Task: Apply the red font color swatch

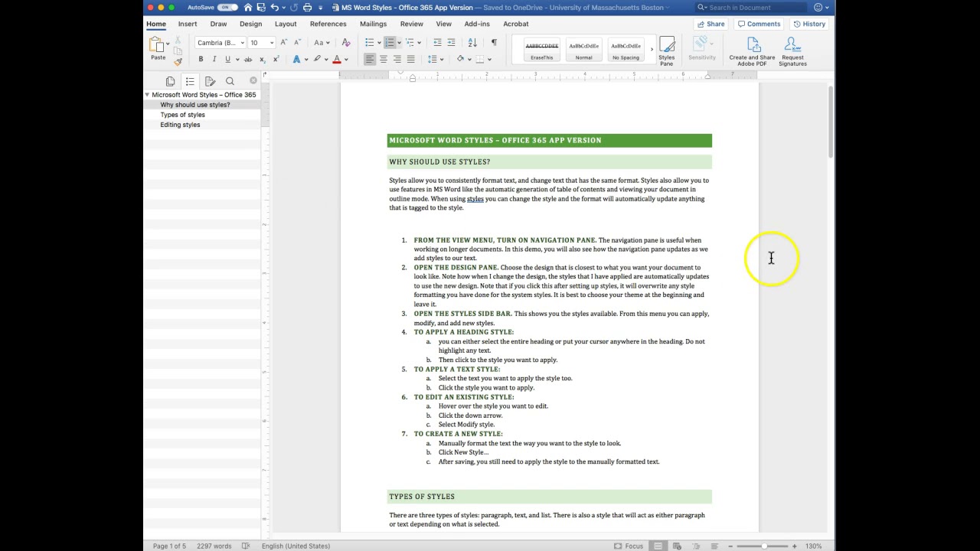Action: tap(337, 59)
